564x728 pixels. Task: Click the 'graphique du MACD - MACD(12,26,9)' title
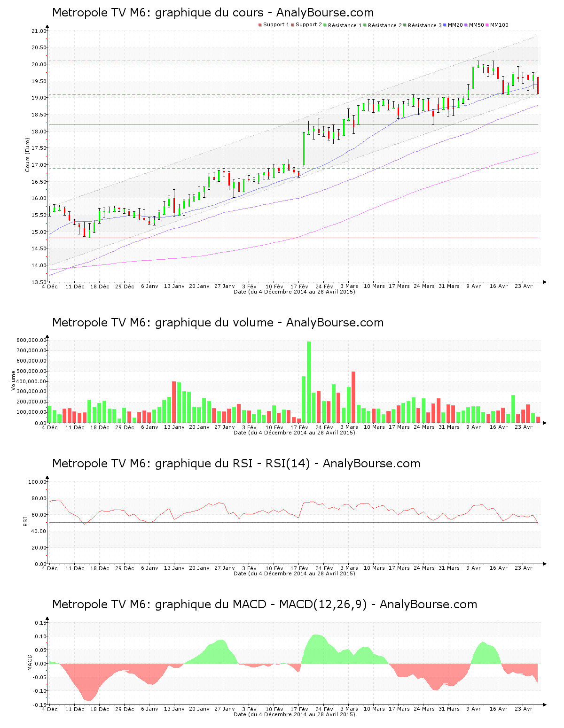click(265, 604)
